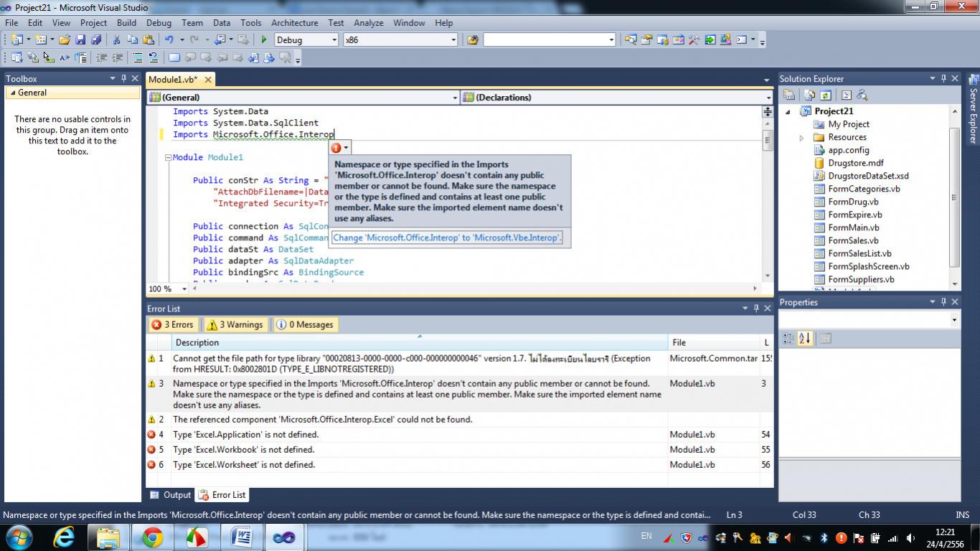Apply fix changing to 'Microsoft.Vbe.Interop'

click(447, 237)
